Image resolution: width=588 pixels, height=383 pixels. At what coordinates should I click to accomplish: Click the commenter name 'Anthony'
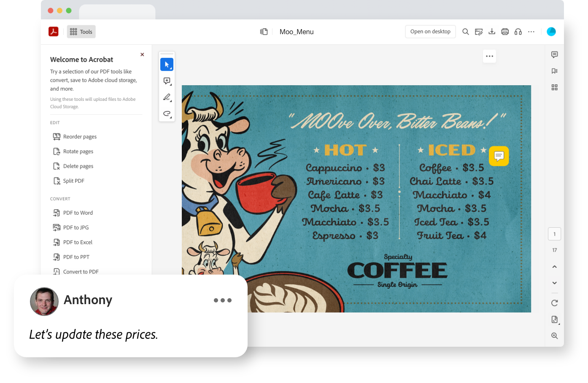pyautogui.click(x=88, y=300)
